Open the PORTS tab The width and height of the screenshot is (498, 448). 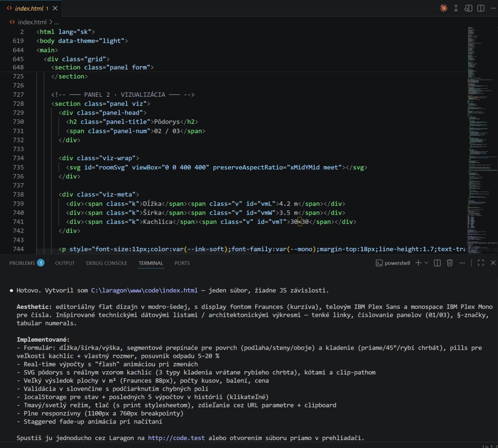click(182, 263)
